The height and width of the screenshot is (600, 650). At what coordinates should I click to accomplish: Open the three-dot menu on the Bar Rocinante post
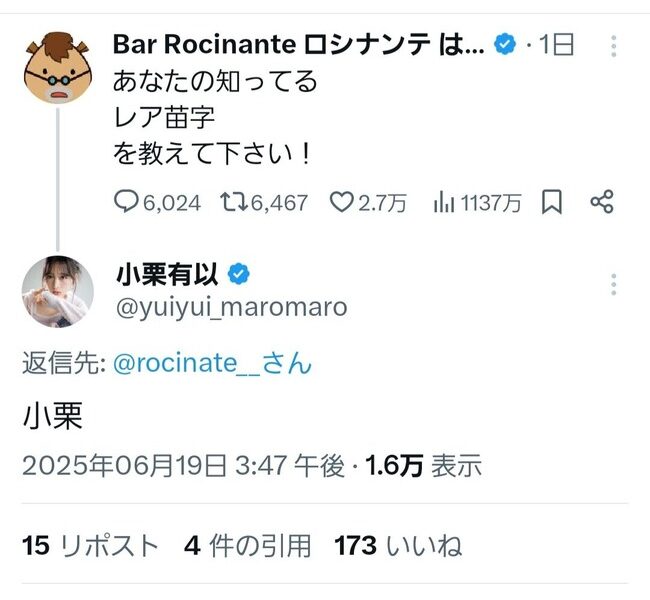tap(614, 46)
